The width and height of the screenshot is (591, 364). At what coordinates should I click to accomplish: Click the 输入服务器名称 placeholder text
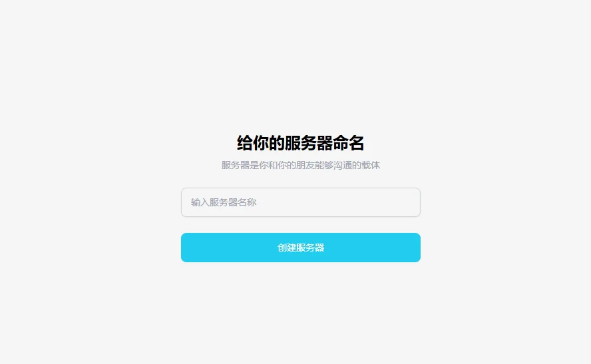coord(224,202)
